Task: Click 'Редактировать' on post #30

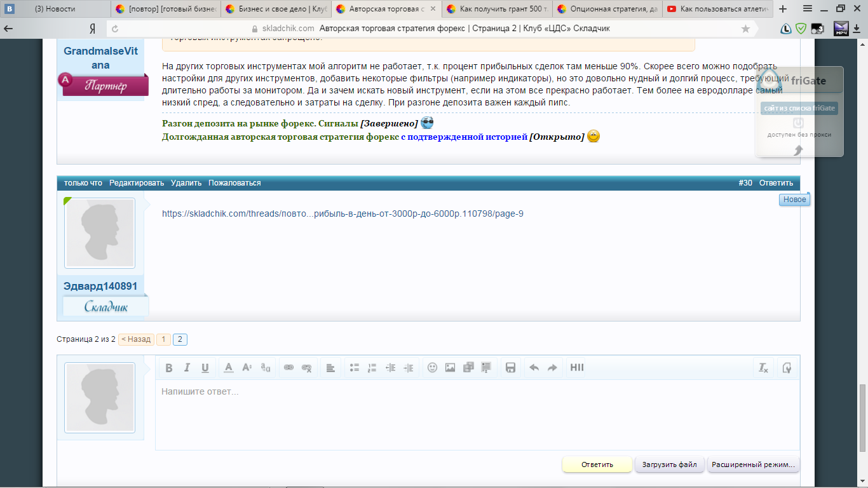Action: [137, 183]
